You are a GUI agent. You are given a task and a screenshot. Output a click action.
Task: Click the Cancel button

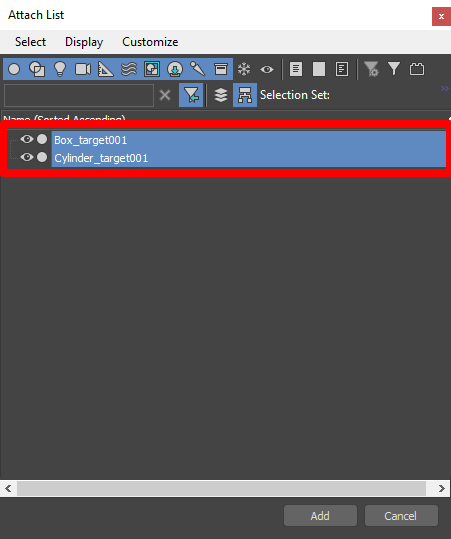[401, 516]
